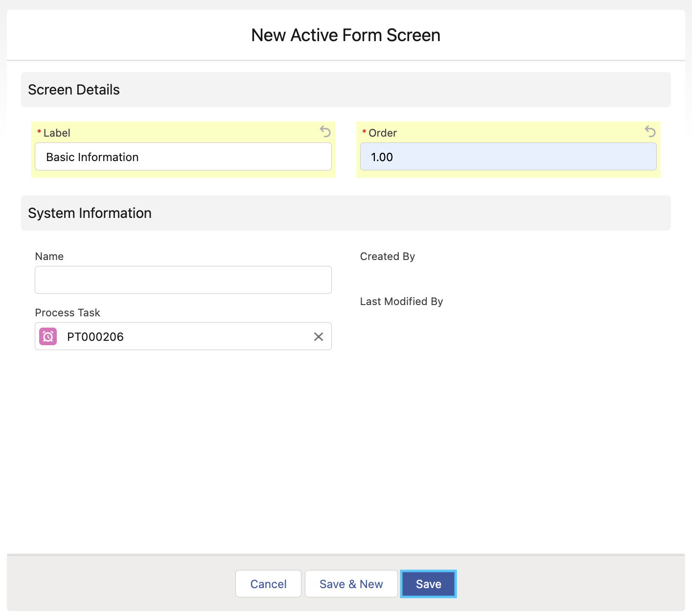Click the red asterisk beside Label
692x616 pixels.
[x=39, y=132]
